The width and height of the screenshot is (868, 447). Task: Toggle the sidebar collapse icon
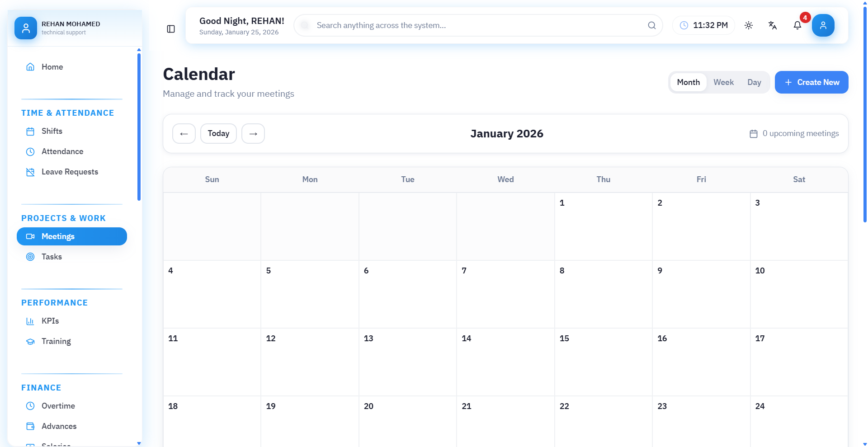tap(171, 29)
